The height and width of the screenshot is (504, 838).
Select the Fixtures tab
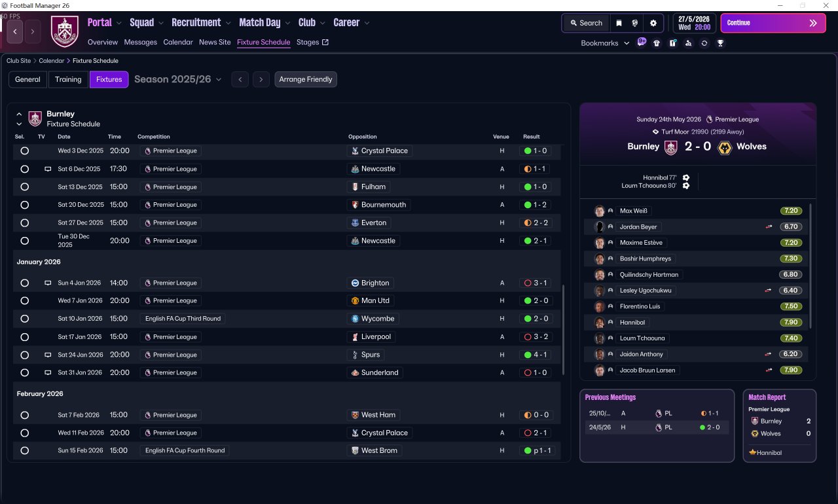[109, 79]
